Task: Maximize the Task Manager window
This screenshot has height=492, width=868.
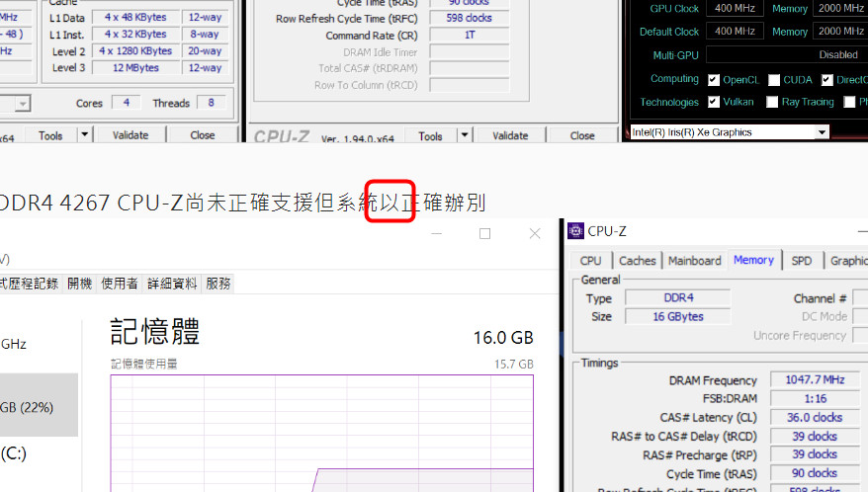Action: (x=485, y=233)
